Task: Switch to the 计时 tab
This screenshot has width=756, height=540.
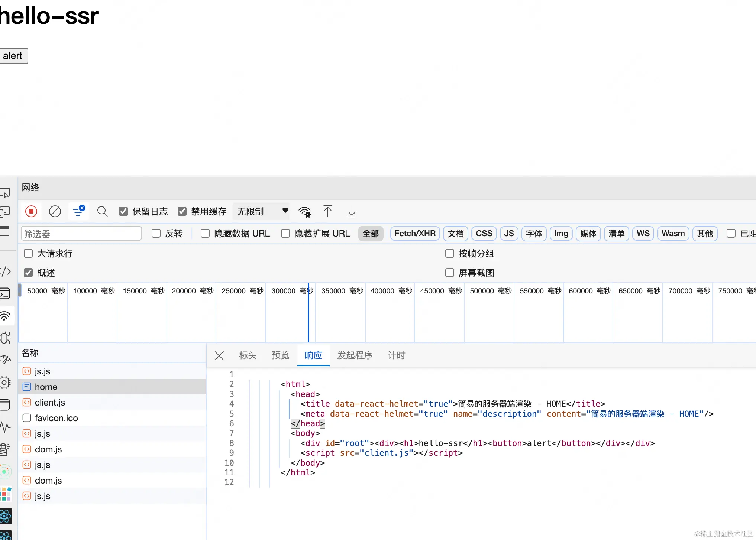Action: [x=397, y=355]
